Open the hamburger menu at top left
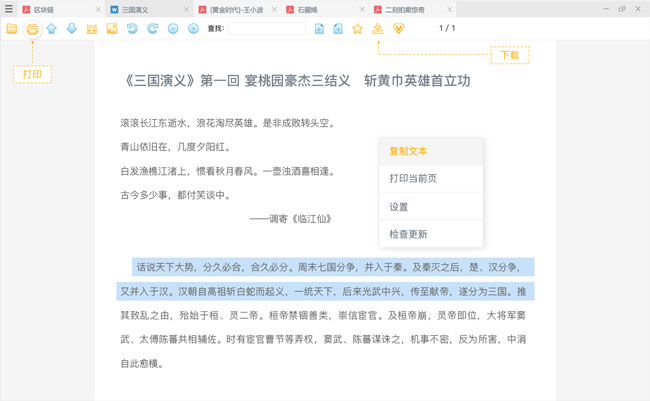This screenshot has width=650, height=401. tap(9, 9)
